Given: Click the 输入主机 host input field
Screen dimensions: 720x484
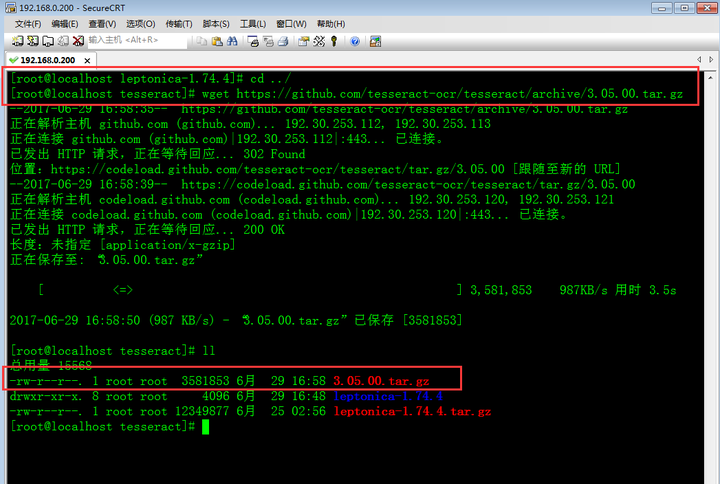Looking at the screenshot, I should click(137, 40).
